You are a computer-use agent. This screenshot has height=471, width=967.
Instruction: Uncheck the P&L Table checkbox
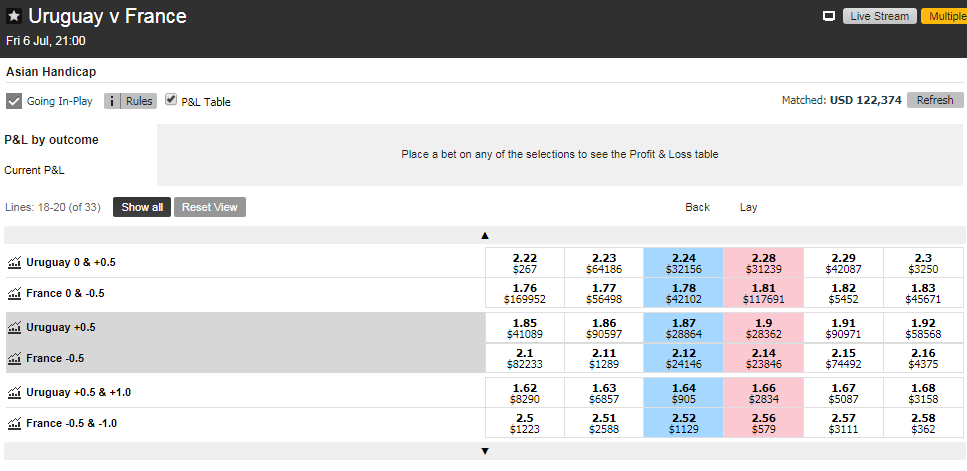(171, 100)
